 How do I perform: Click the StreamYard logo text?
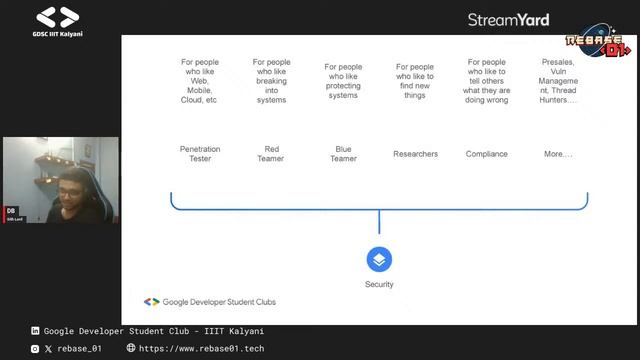(509, 20)
